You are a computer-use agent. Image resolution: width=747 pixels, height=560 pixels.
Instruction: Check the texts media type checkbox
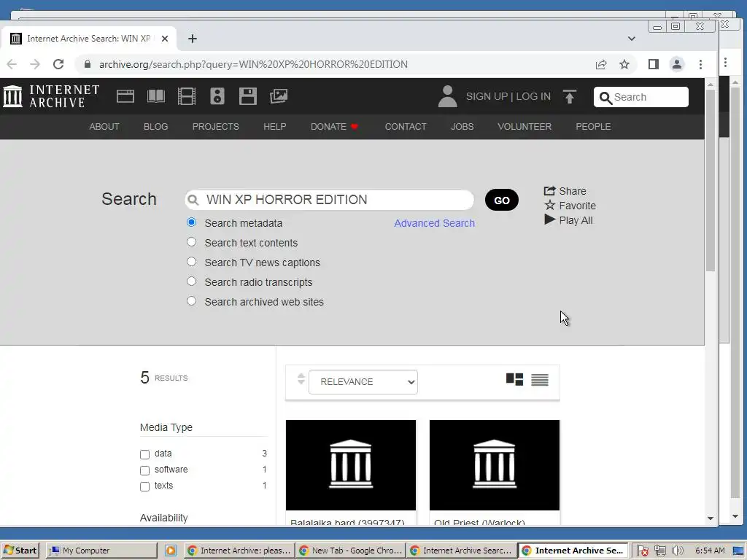click(145, 486)
